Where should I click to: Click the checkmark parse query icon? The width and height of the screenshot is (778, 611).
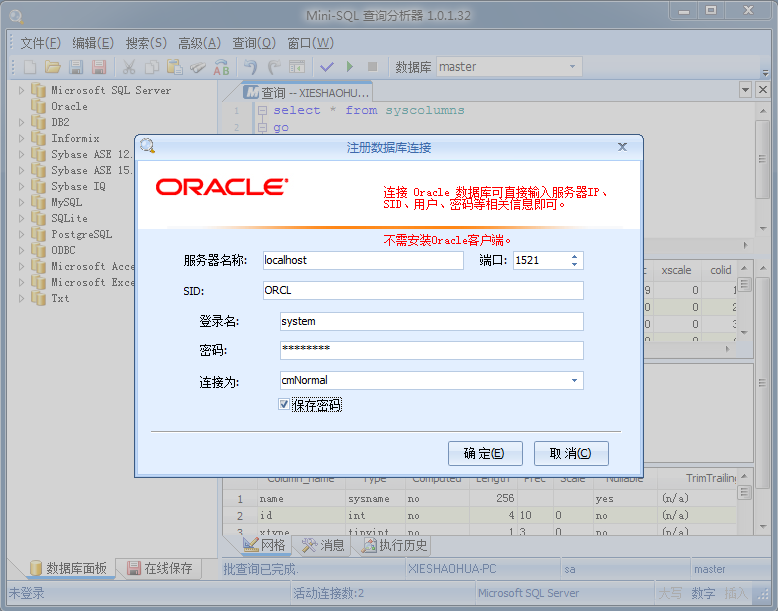point(326,67)
